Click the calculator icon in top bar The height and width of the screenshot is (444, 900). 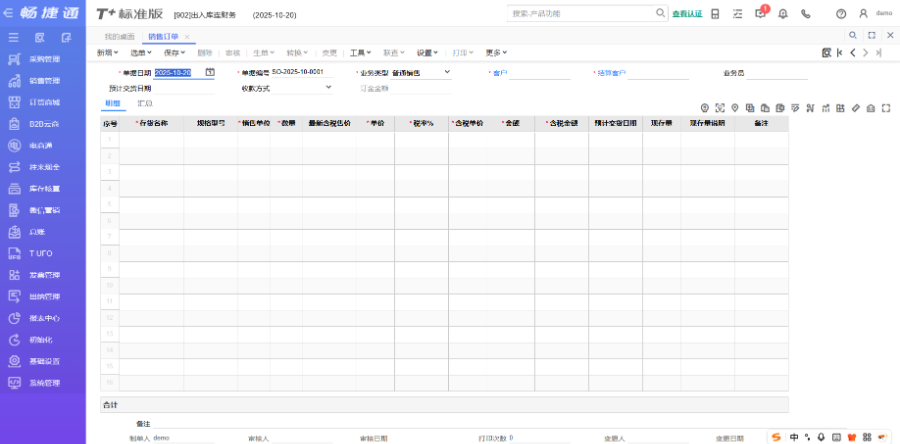pyautogui.click(x=715, y=14)
